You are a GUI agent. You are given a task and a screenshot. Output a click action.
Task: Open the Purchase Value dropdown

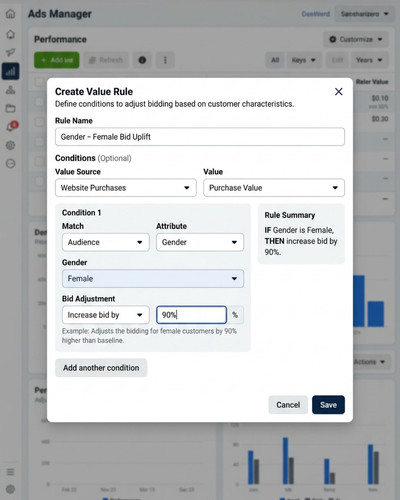click(x=274, y=188)
